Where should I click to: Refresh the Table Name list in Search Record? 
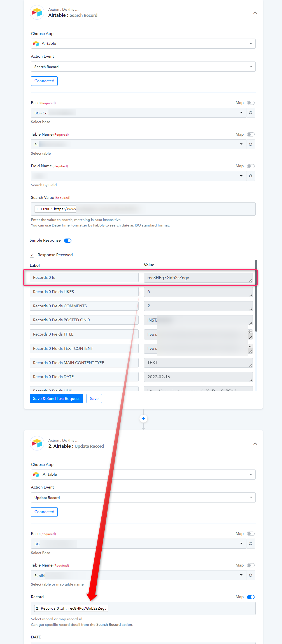click(x=251, y=144)
